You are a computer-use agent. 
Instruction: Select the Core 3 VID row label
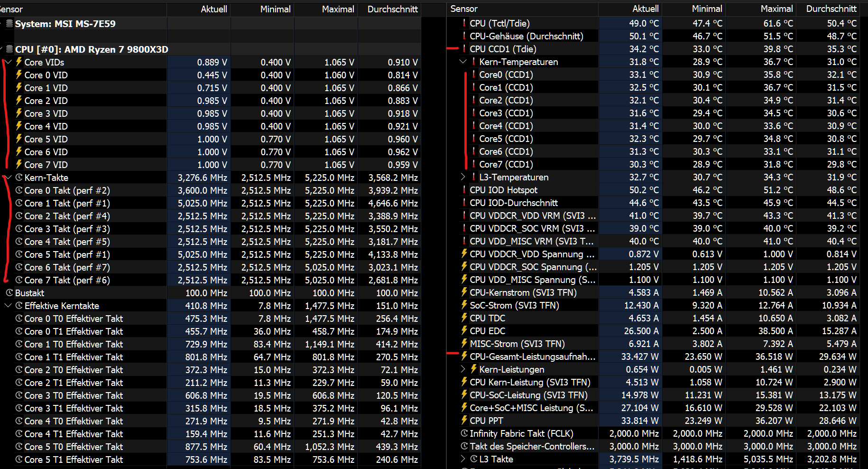(x=46, y=113)
